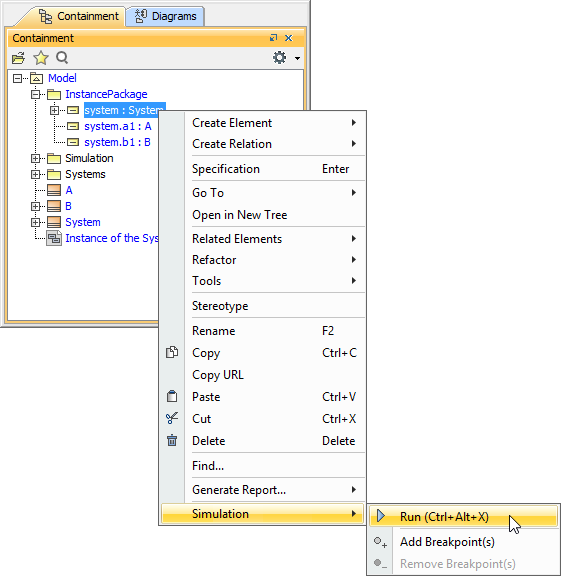Select the Model tree item
The width and height of the screenshot is (561, 576).
pyautogui.click(x=62, y=78)
